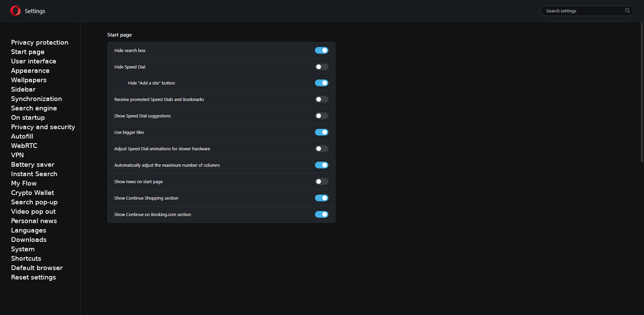Turn on Show Speed Dial suggestions

(x=321, y=116)
